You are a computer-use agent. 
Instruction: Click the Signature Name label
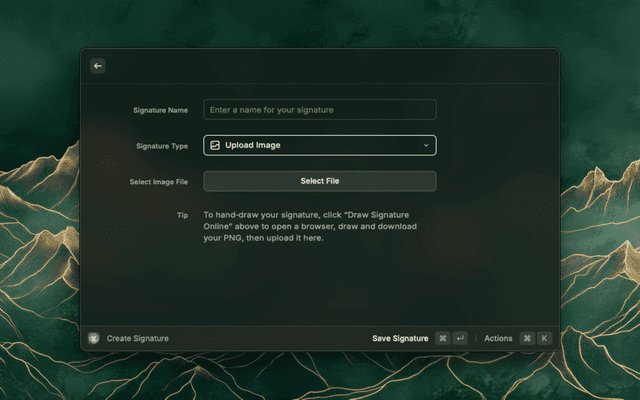[x=160, y=110]
